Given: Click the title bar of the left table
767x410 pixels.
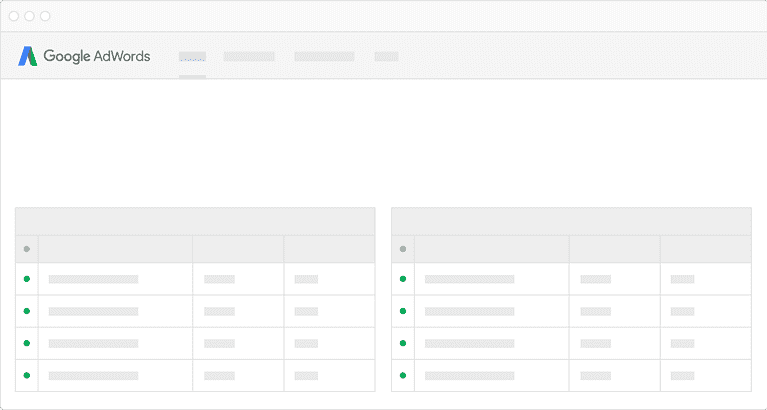Looking at the screenshot, I should (x=195, y=221).
